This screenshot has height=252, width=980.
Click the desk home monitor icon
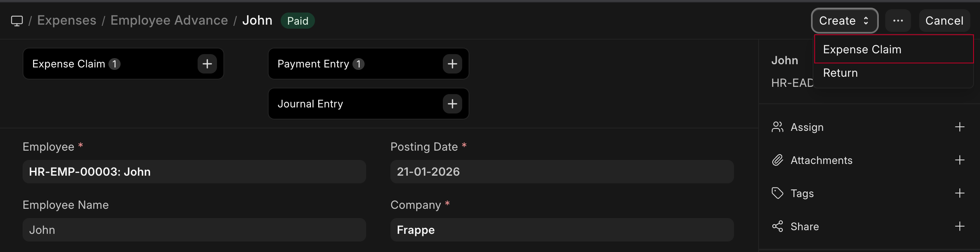coord(17,21)
